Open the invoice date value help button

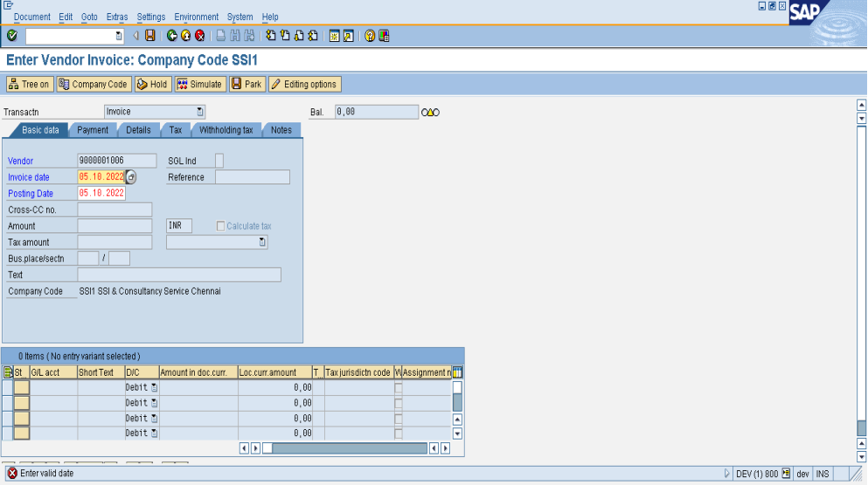pyautogui.click(x=131, y=177)
